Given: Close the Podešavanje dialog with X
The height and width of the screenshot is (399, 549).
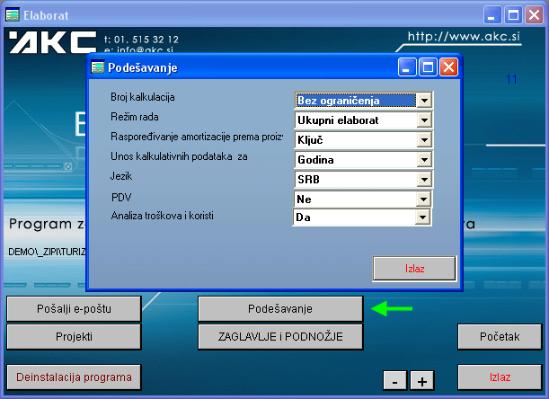Looking at the screenshot, I should pyautogui.click(x=449, y=66).
